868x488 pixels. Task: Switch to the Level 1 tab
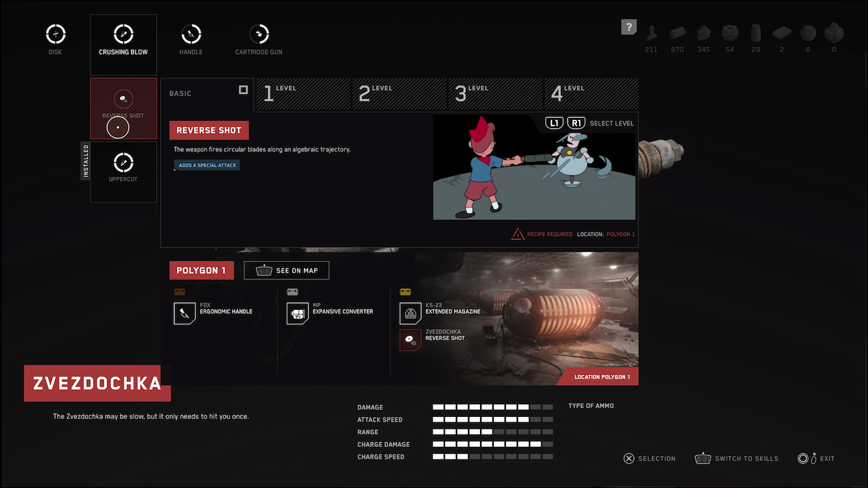tap(302, 94)
